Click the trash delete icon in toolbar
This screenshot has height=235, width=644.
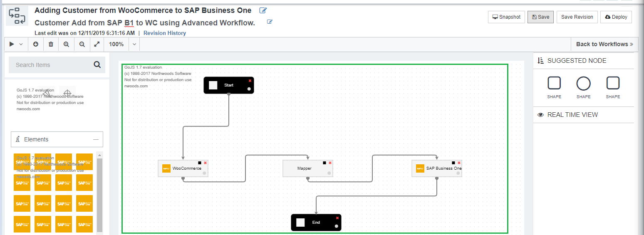coord(51,44)
